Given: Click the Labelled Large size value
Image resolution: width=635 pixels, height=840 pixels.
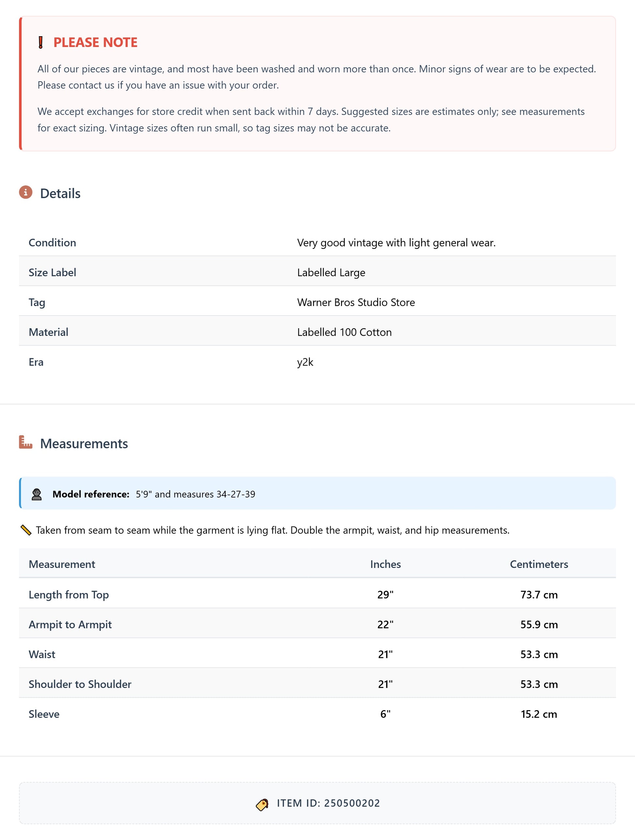Looking at the screenshot, I should coord(331,273).
